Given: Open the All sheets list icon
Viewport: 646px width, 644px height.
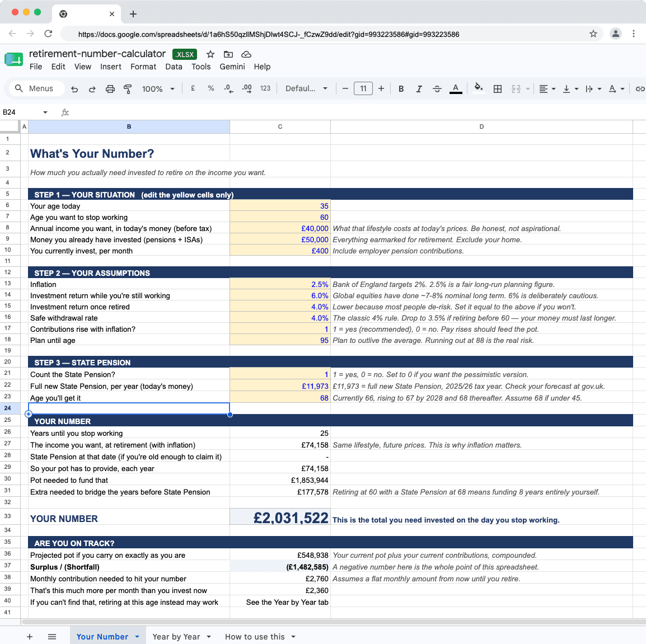Looking at the screenshot, I should (52, 637).
